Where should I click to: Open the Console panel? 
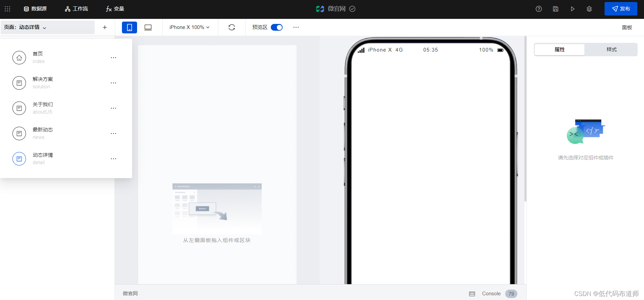click(x=491, y=294)
